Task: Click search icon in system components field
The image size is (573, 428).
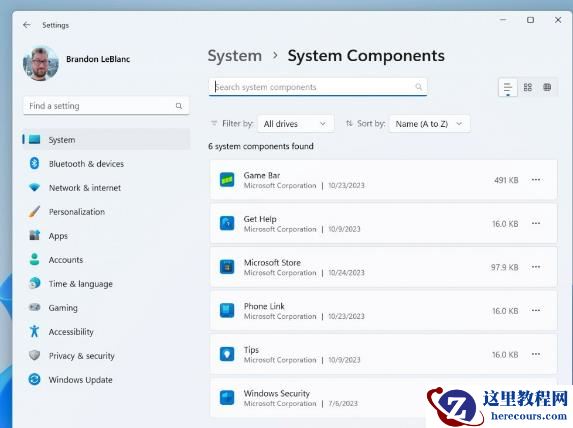Action: (418, 87)
